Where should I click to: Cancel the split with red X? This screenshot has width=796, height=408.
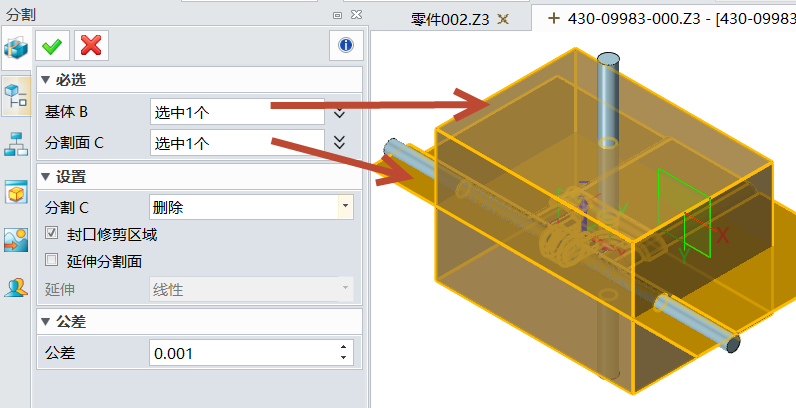coord(91,45)
